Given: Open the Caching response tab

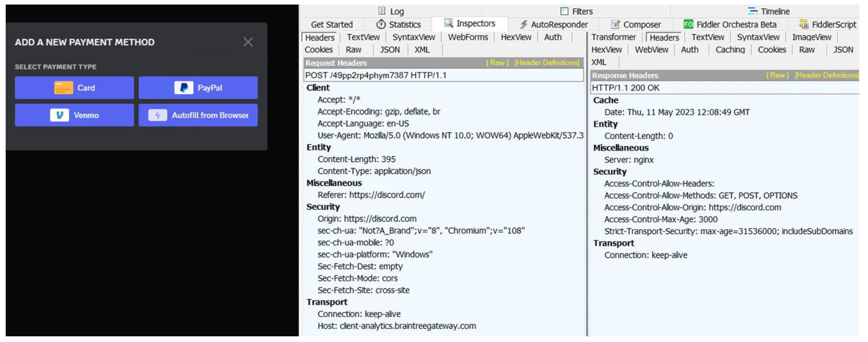Looking at the screenshot, I should [730, 50].
